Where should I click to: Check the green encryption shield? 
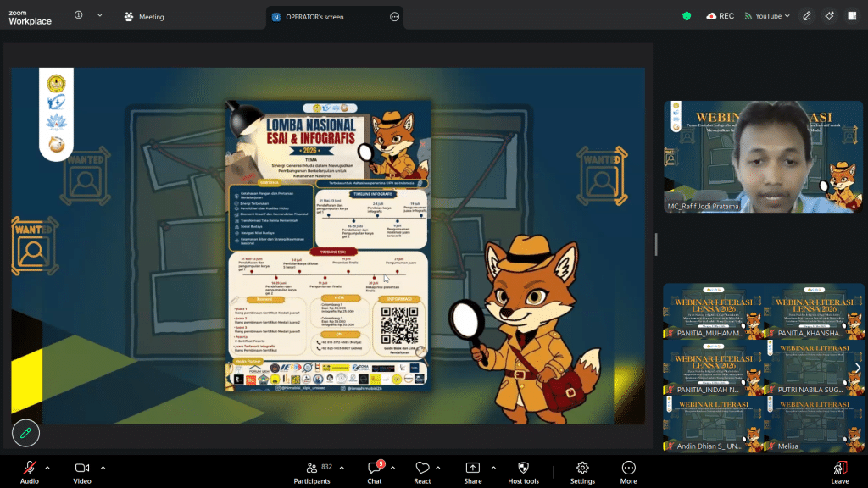click(x=687, y=16)
